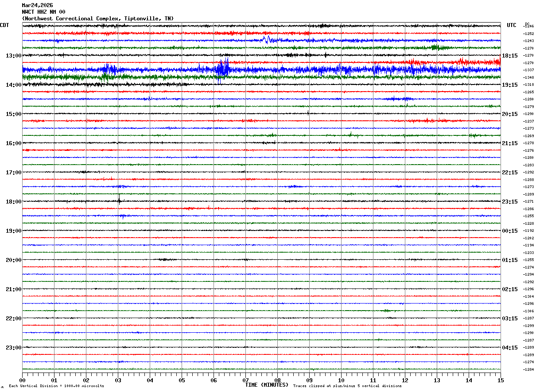Click the DC offset value -1202
Image resolution: width=536 pixels, height=392 pixels.
coord(528,238)
